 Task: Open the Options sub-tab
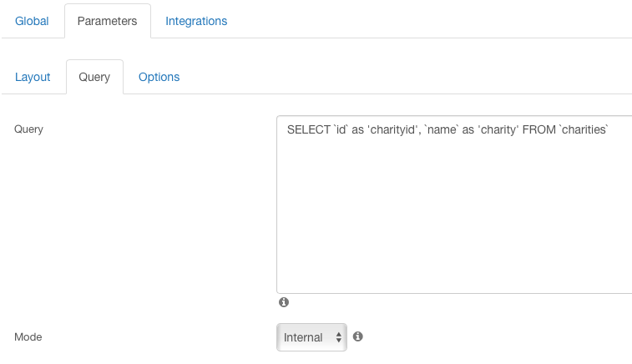(x=159, y=77)
